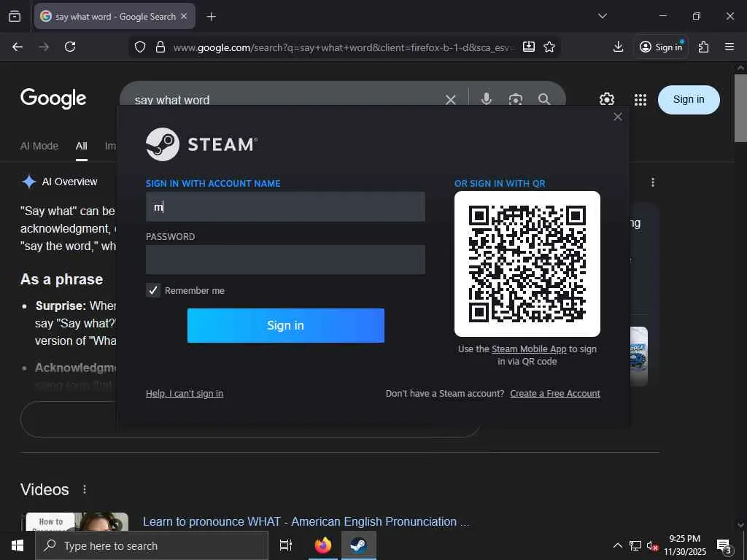This screenshot has height=560, width=747.
Task: Click the Steam logo in sign-in dialog
Action: coord(201,144)
